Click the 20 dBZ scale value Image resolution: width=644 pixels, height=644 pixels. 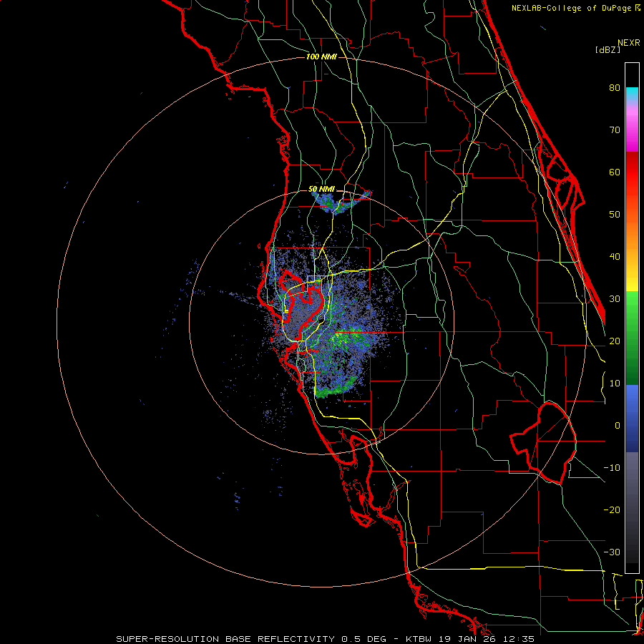615,341
